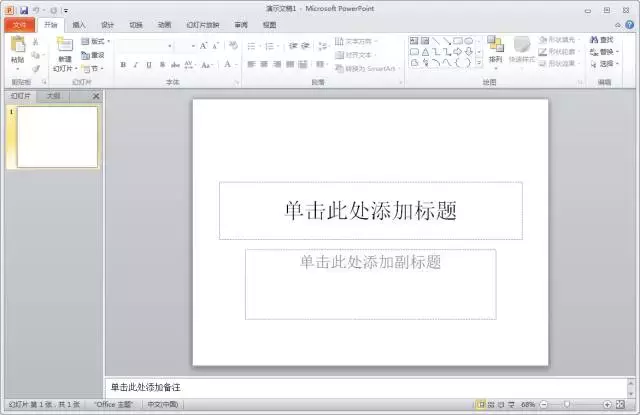Image resolution: width=640 pixels, height=415 pixels.
Task: Toggle Italic formatting
Action: pyautogui.click(x=136, y=65)
